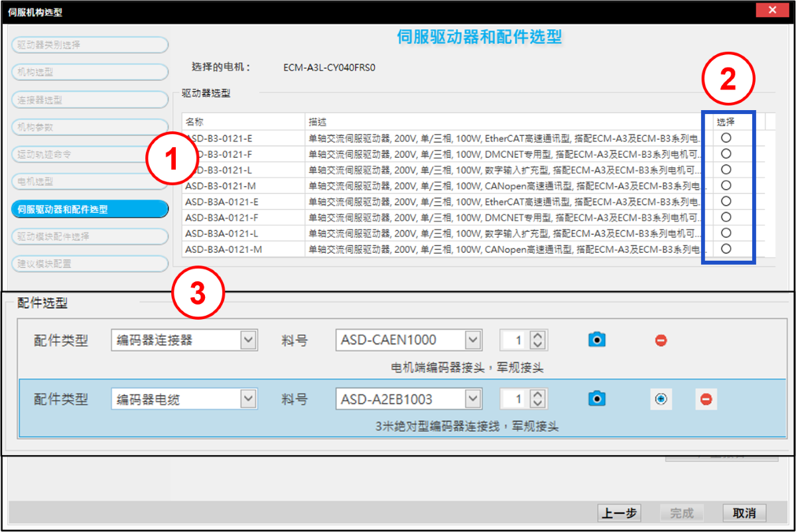The width and height of the screenshot is (796, 532).
Task: Select the ASD-B3-0121-M driver radio button
Action: pos(726,185)
